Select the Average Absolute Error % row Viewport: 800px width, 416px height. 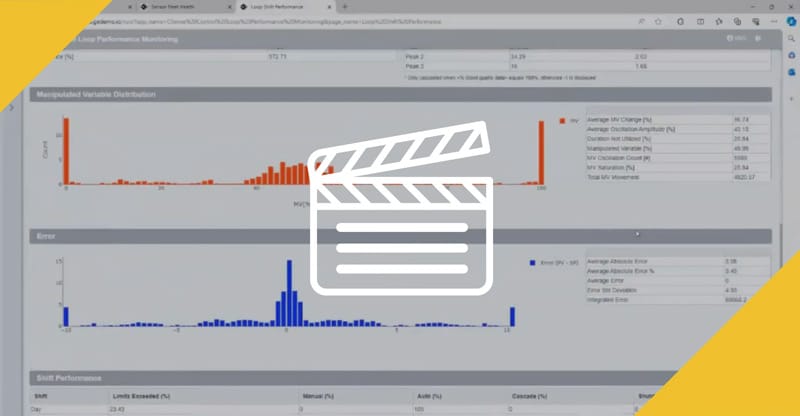coord(678,271)
